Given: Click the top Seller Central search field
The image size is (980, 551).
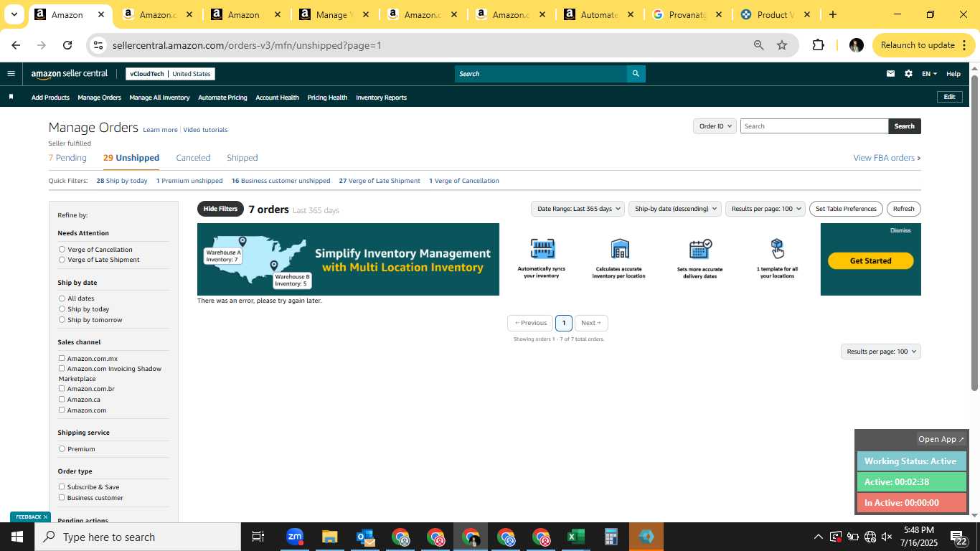Looking at the screenshot, I should click(x=540, y=74).
